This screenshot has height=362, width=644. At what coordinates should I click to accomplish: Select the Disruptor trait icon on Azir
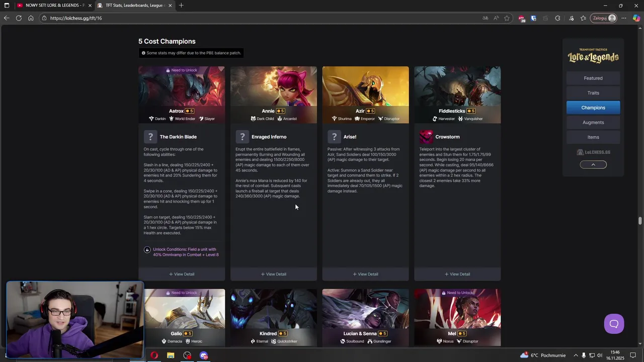click(x=380, y=119)
